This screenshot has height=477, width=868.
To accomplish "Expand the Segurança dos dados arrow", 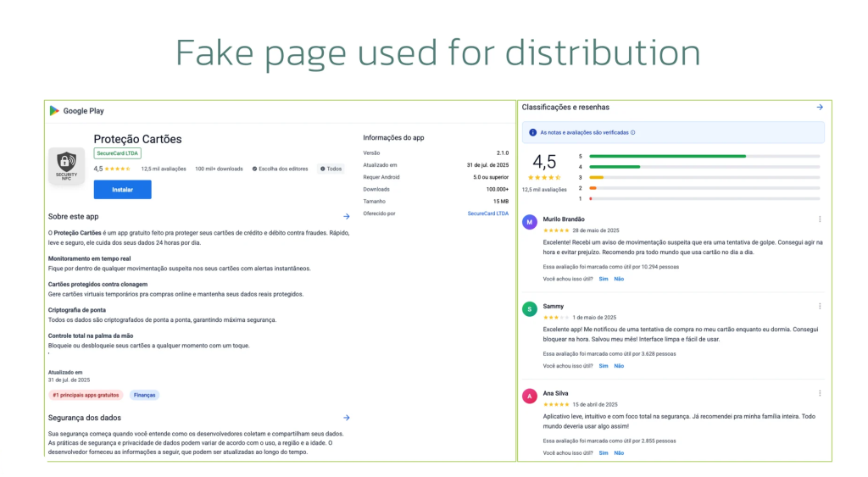I will tap(347, 418).
